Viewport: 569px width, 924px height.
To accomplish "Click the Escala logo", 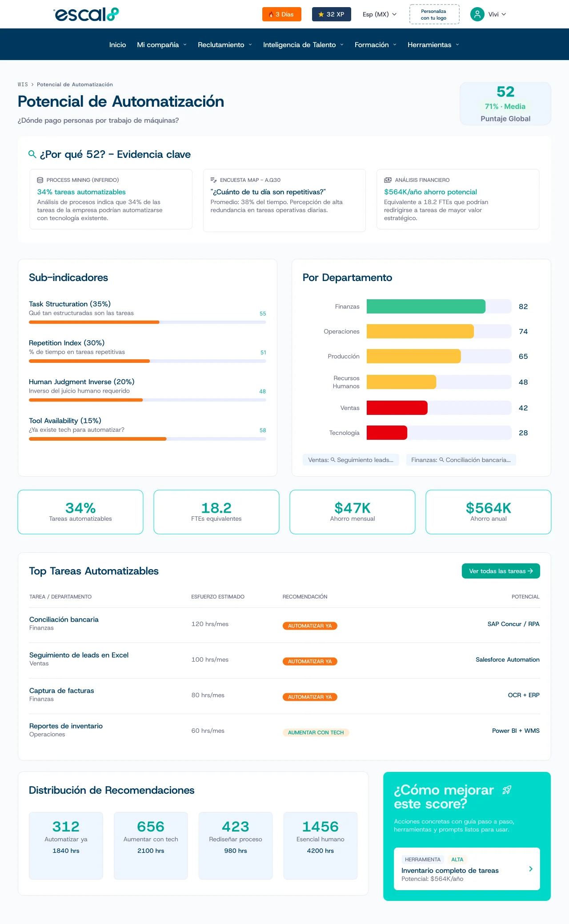I will click(x=87, y=14).
